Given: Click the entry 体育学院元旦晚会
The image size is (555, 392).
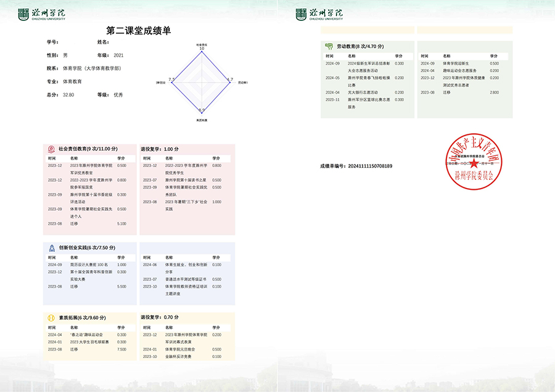Looking at the screenshot, I should (180, 349).
